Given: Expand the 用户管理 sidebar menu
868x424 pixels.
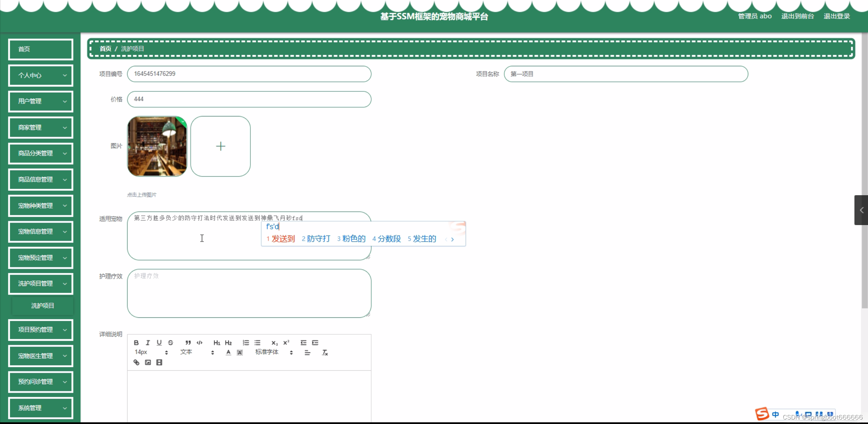Looking at the screenshot, I should point(41,101).
